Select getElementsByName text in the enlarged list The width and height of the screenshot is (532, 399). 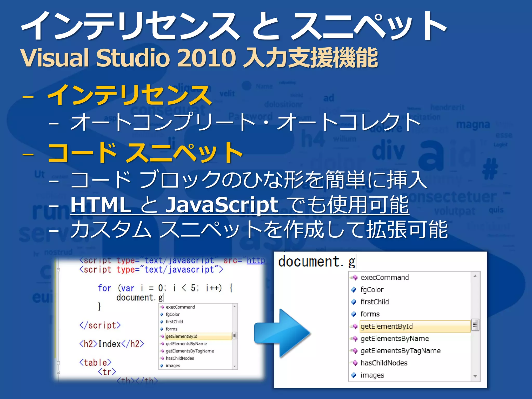tap(395, 338)
